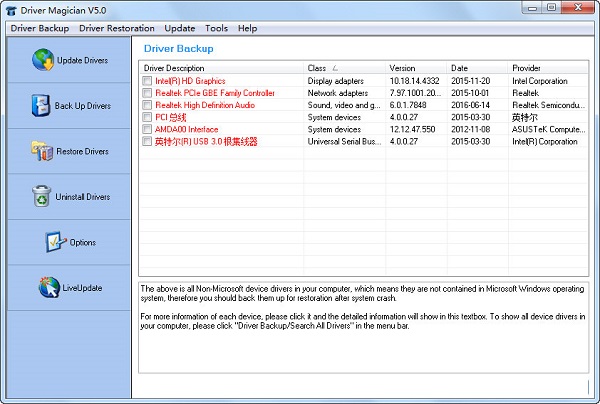Click the Restore Drivers folder icon
The width and height of the screenshot is (600, 404).
(x=42, y=151)
